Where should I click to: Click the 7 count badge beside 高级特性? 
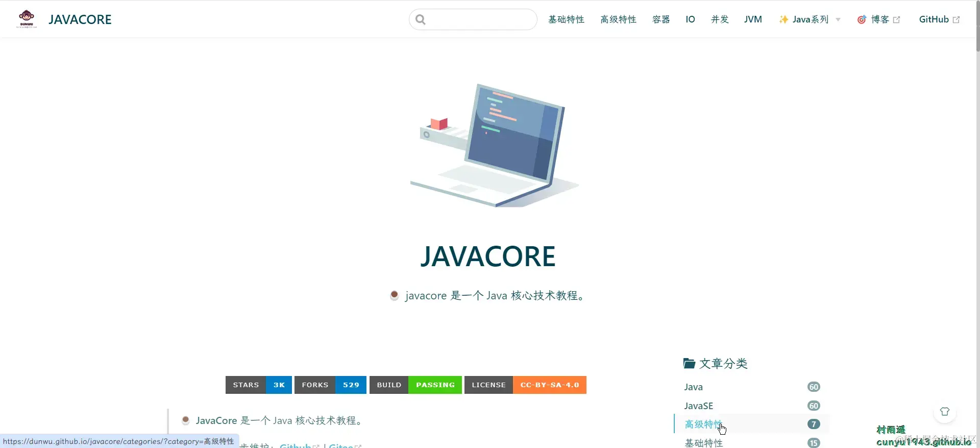(814, 424)
